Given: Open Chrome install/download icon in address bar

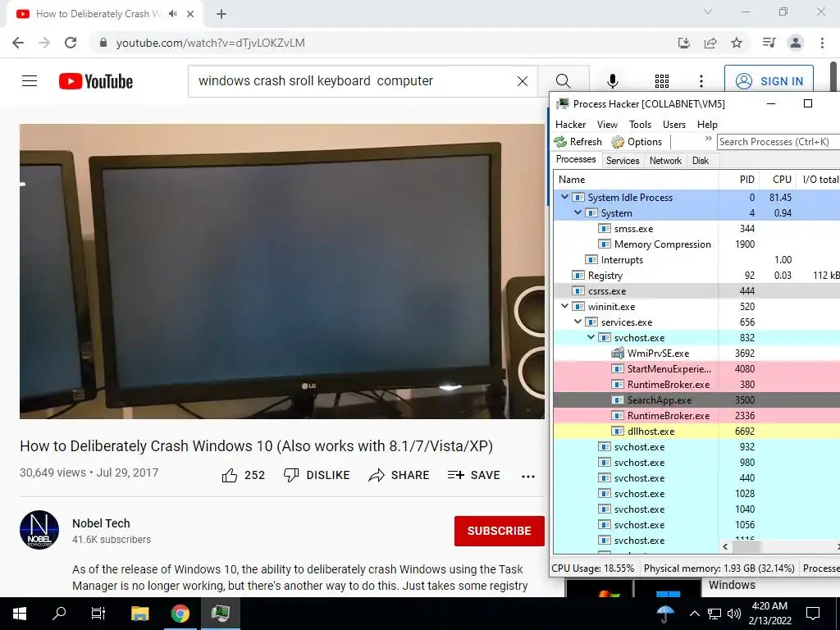Looking at the screenshot, I should 684,43.
